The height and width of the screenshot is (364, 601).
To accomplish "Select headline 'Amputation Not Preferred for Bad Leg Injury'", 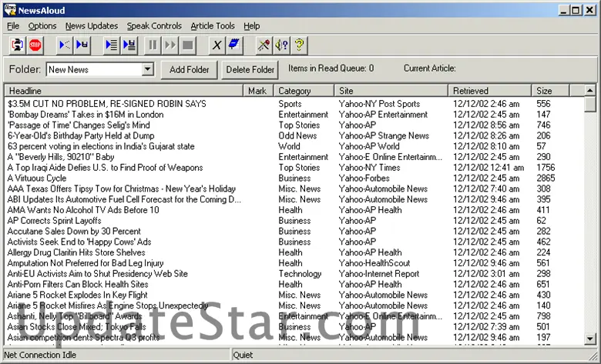I will (x=86, y=263).
